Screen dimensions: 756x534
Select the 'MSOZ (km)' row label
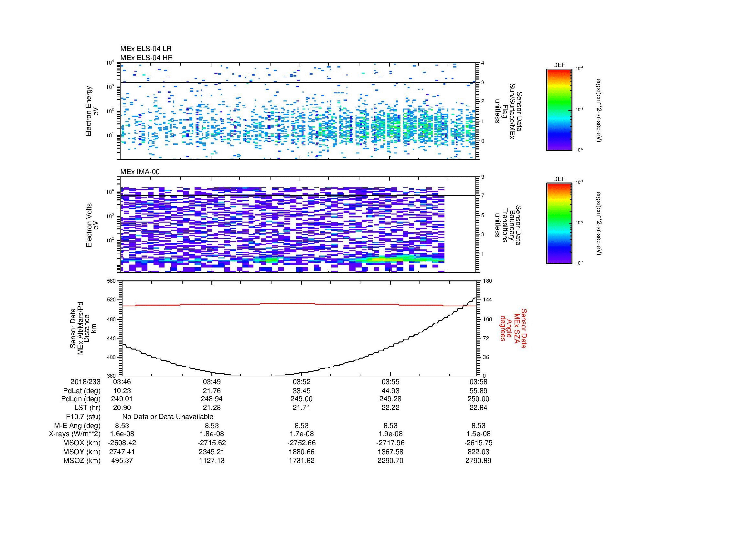coord(82,461)
